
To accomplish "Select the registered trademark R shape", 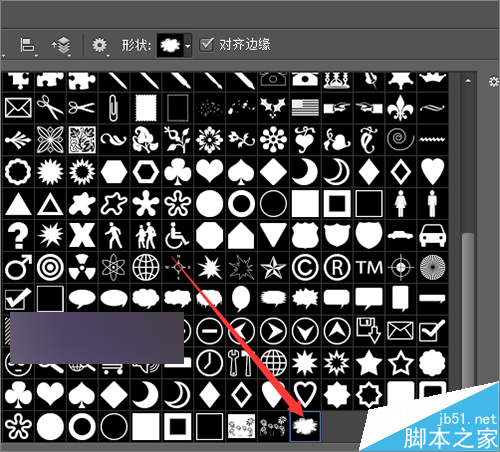I will click(x=337, y=267).
